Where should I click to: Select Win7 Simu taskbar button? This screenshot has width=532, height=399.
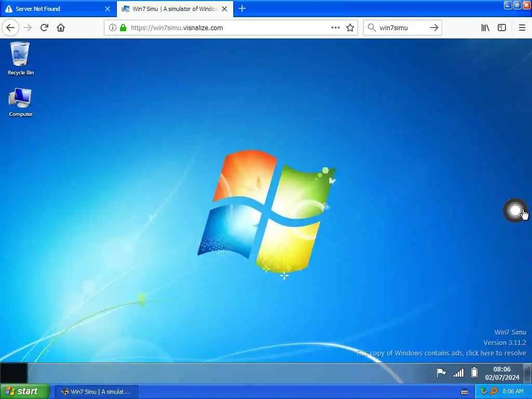coord(96,392)
